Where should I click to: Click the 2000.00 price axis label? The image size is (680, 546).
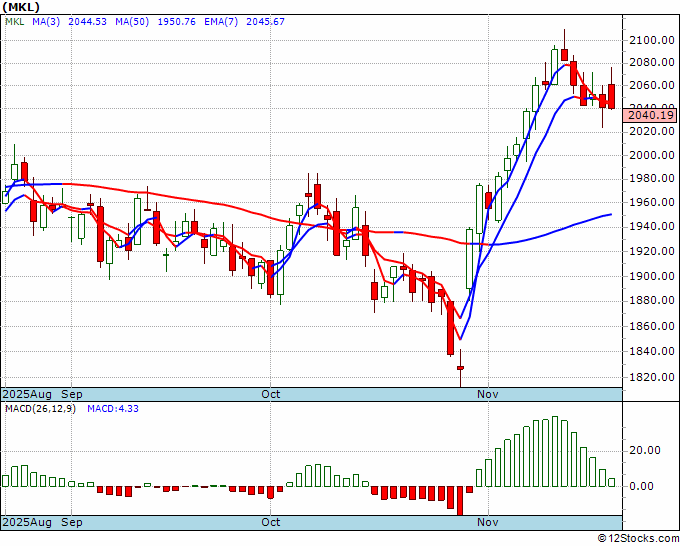[652, 155]
